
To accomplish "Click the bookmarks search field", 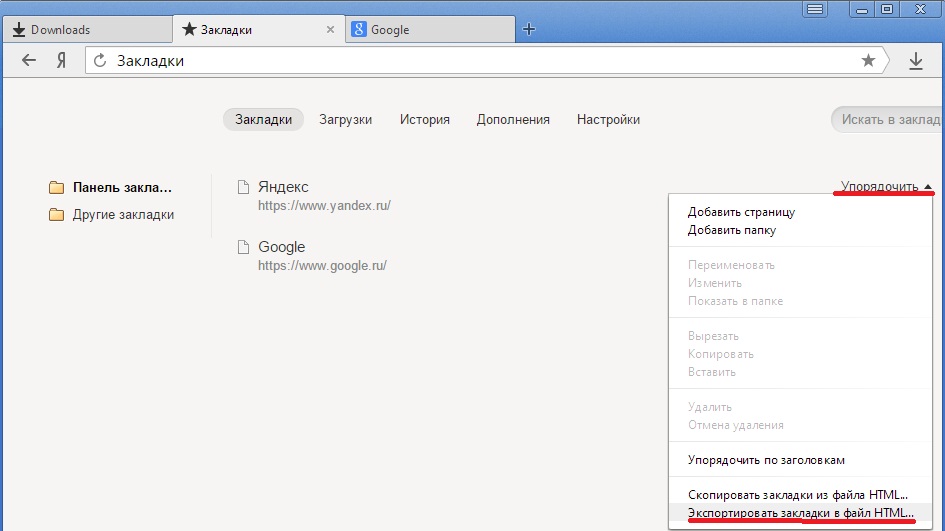I will (x=890, y=119).
